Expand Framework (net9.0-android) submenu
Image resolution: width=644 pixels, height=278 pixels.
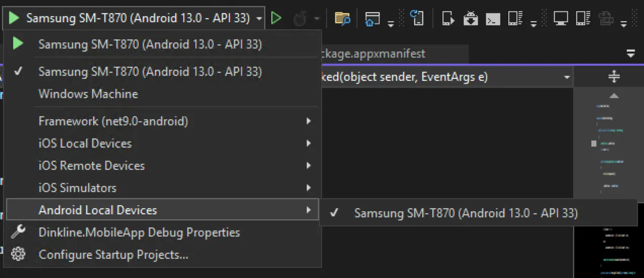point(163,121)
